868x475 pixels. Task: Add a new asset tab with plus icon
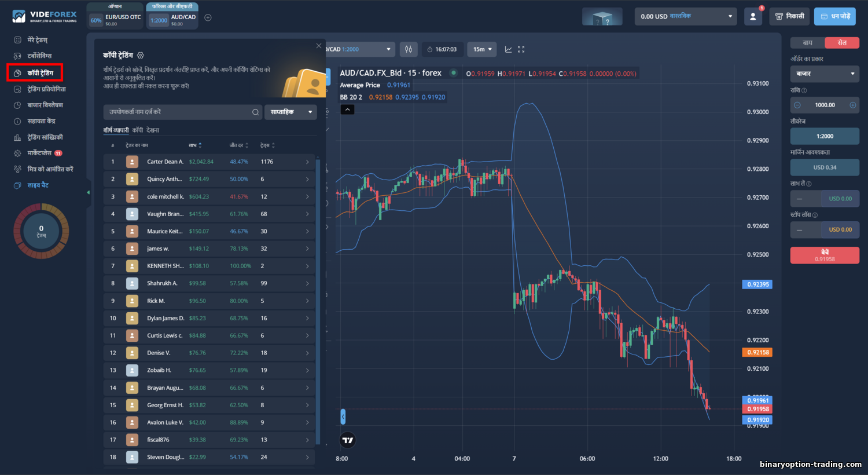click(x=208, y=17)
